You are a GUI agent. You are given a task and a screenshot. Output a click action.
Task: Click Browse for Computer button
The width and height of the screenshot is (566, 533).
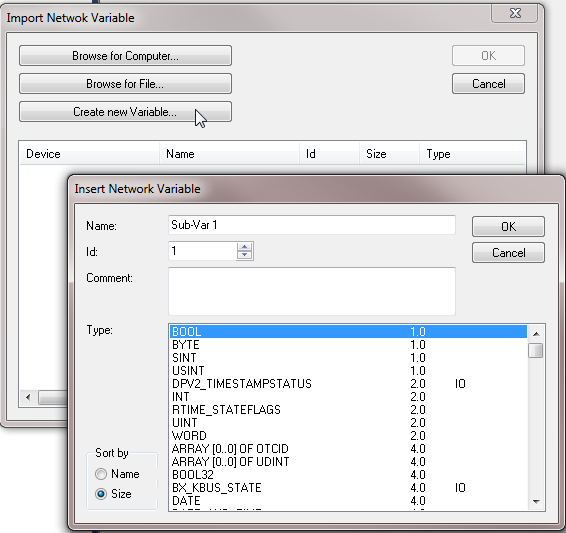(x=125, y=56)
